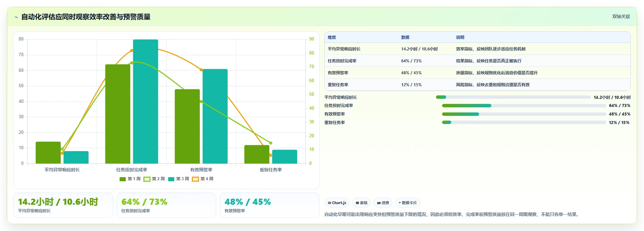Open the 14.2小时 / 10.6小时 stat card
The width and height of the screenshot is (644, 231).
[x=63, y=205]
